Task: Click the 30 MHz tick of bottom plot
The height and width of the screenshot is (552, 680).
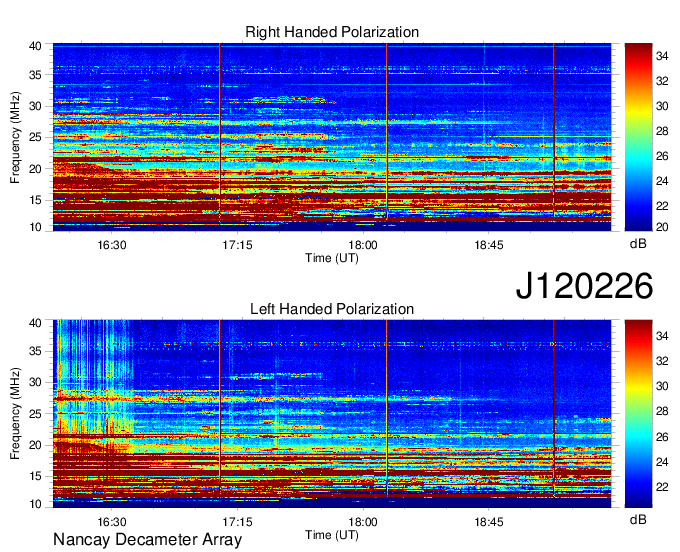Action: (x=36, y=382)
